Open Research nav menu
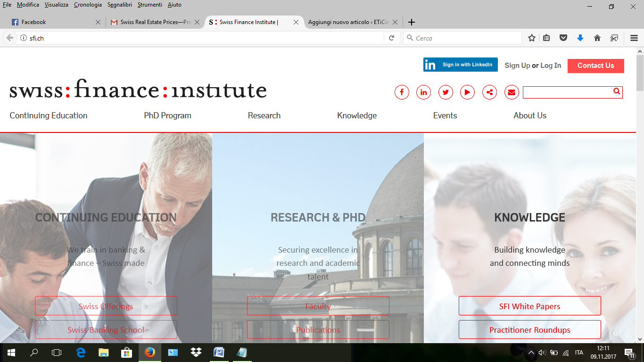The width and height of the screenshot is (644, 362). tap(264, 115)
